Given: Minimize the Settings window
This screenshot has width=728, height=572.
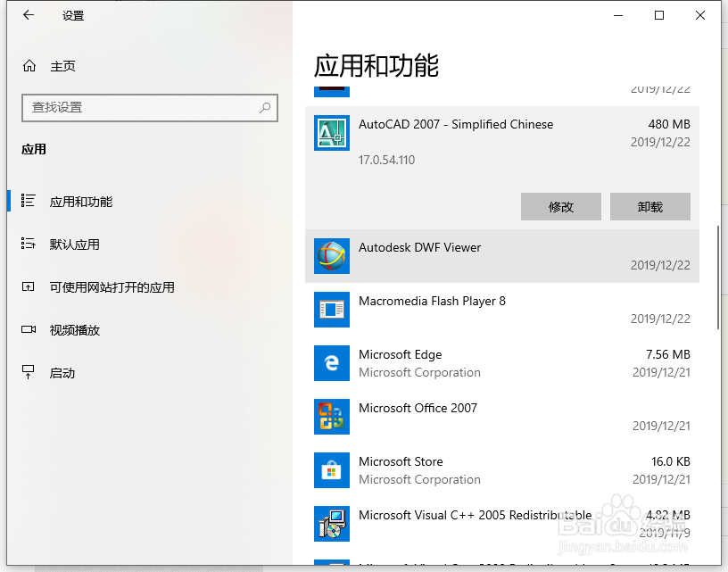Looking at the screenshot, I should (x=618, y=15).
